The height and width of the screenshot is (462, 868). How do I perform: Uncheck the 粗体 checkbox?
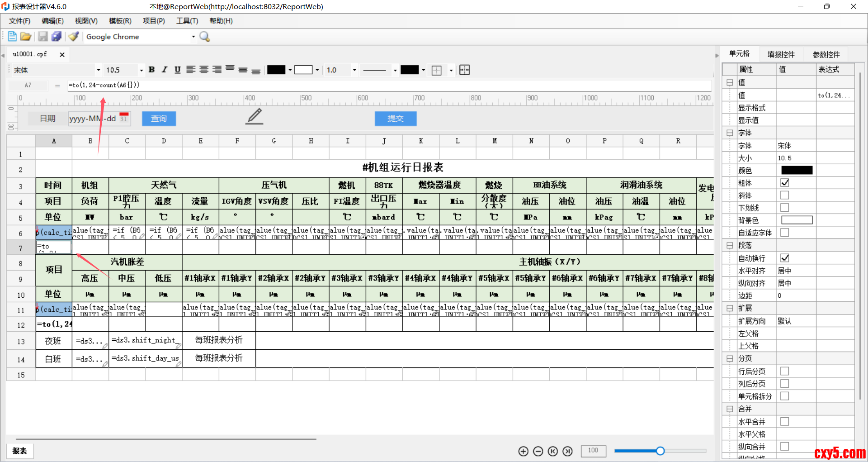tap(785, 183)
